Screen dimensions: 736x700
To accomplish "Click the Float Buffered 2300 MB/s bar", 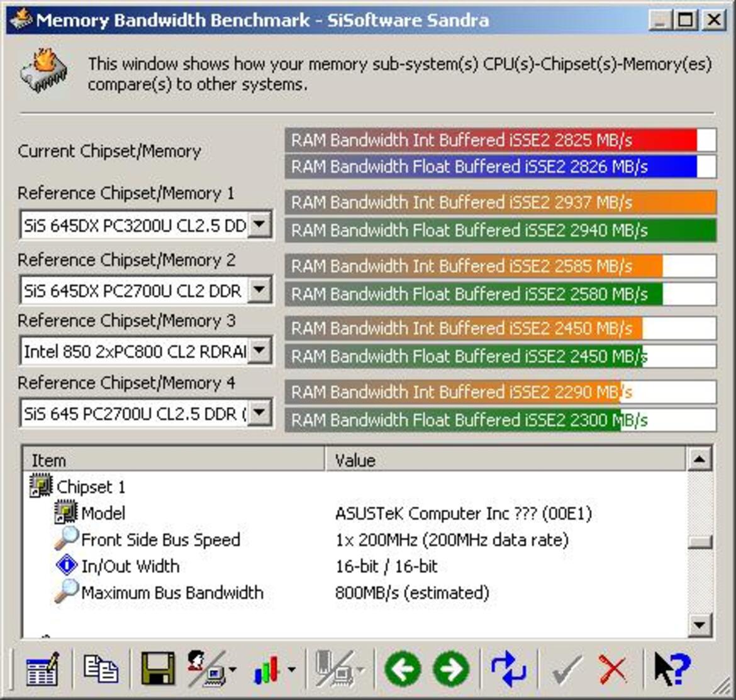I will (500, 420).
